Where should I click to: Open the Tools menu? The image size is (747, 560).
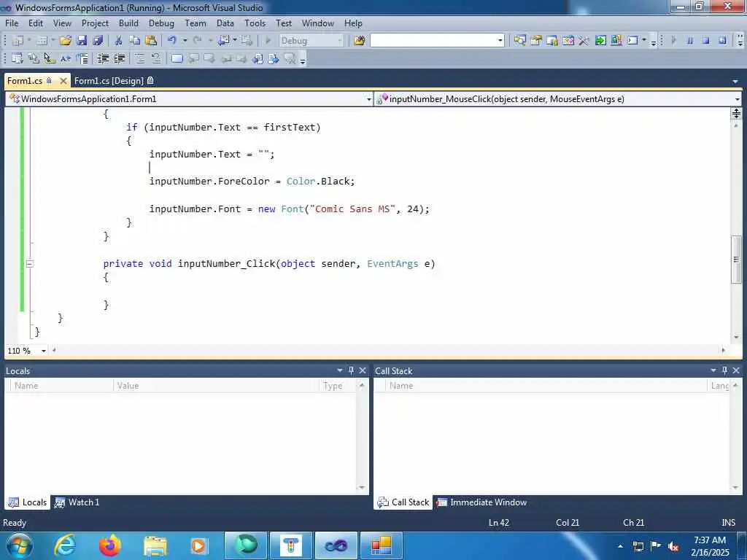click(255, 23)
